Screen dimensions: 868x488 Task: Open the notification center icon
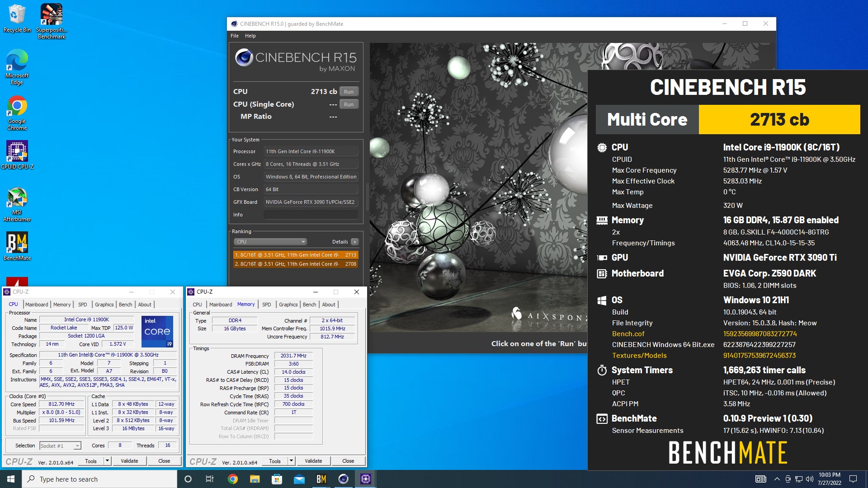[x=853, y=479]
